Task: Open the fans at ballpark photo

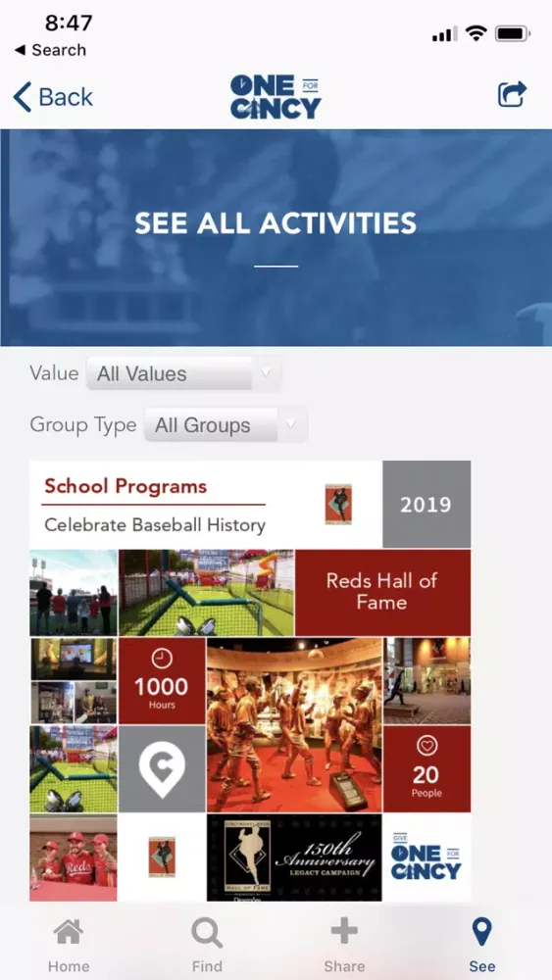Action: point(74,593)
